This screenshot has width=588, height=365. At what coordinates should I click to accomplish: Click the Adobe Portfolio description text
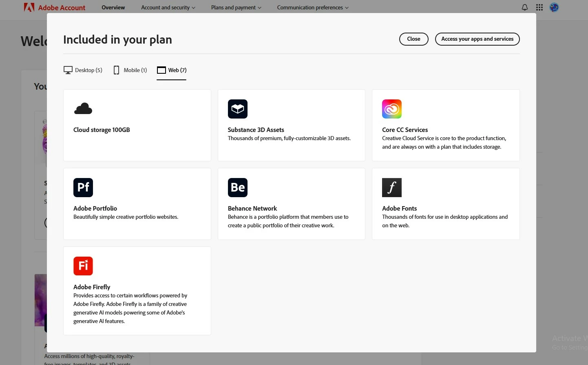click(x=126, y=217)
